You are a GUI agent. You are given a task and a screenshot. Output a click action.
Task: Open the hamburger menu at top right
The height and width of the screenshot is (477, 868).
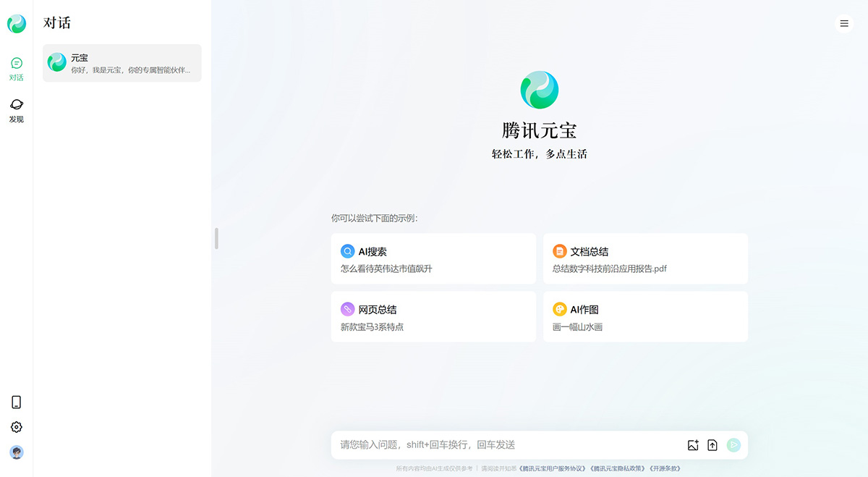coord(844,23)
